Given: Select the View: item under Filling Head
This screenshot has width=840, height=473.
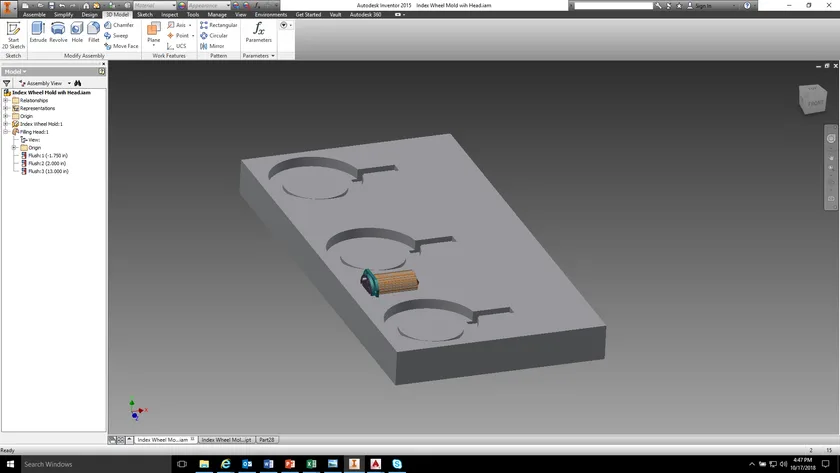Looking at the screenshot, I should 31,140.
